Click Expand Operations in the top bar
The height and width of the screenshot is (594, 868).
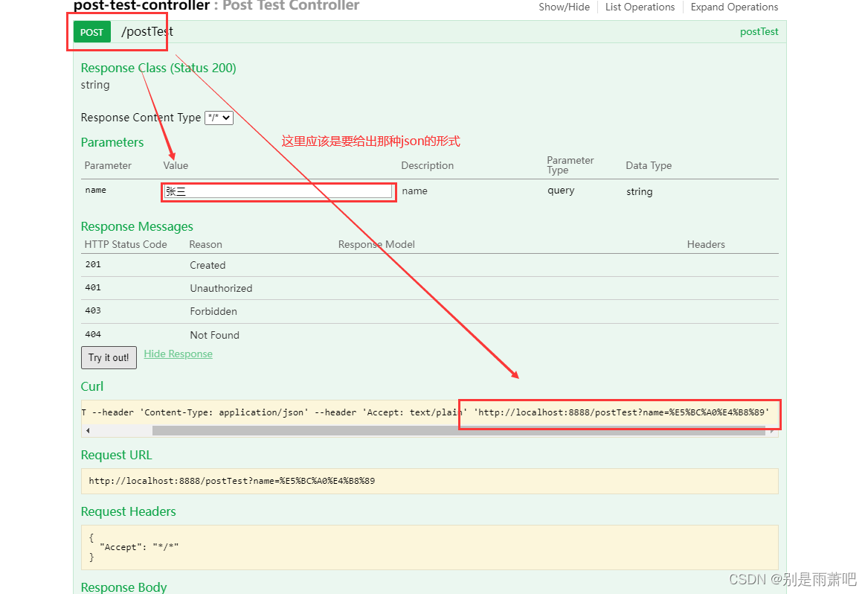tap(733, 7)
